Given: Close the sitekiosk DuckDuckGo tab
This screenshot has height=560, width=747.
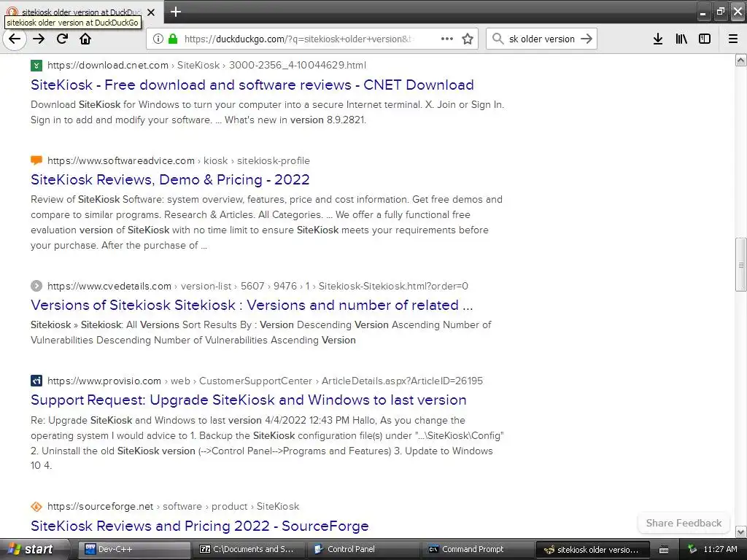Looking at the screenshot, I should click(150, 12).
